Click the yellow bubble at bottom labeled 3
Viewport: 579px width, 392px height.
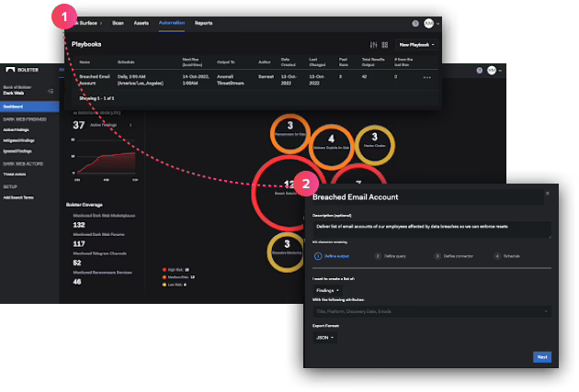[286, 252]
